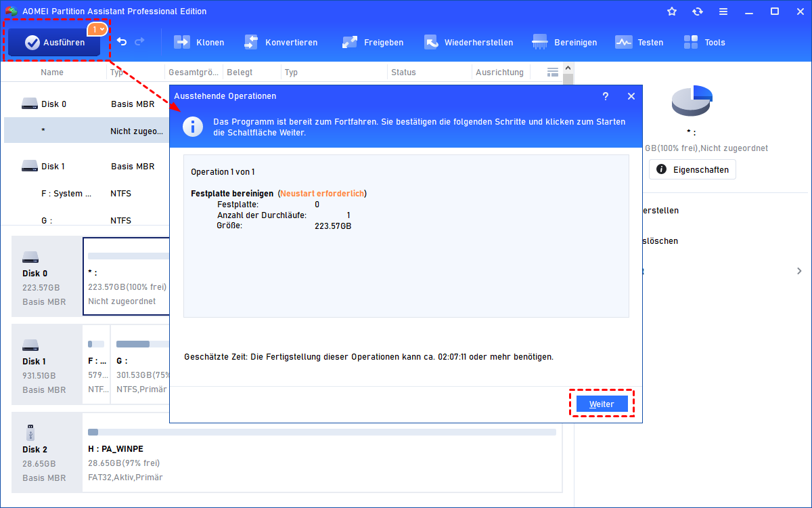Open the Wiederherstellen tool
This screenshot has width=812, height=508.
pos(468,42)
